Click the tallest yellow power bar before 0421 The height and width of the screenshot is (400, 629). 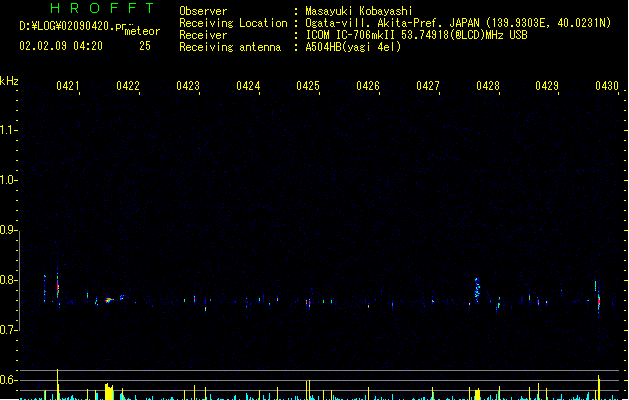pos(58,384)
